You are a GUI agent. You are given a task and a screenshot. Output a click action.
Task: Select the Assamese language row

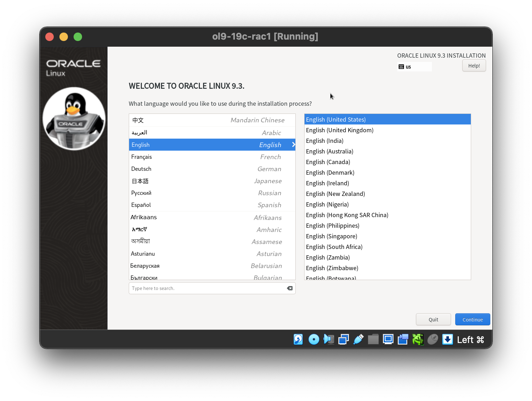coord(212,242)
